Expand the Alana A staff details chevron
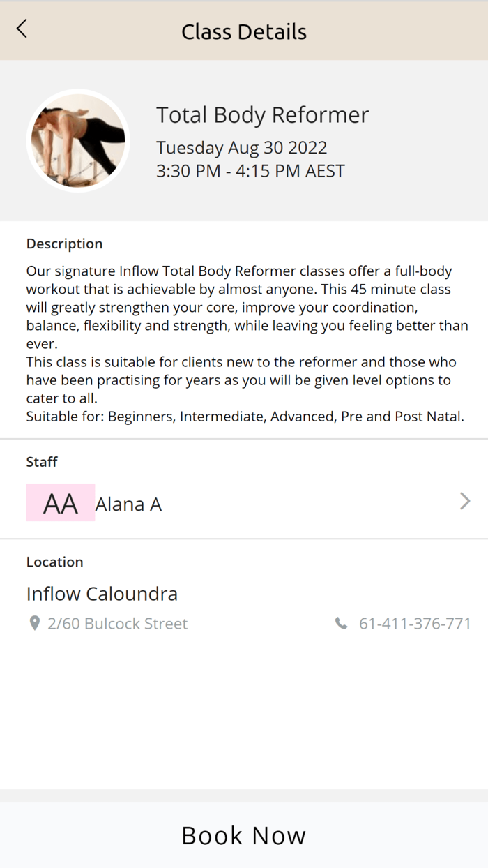 464,501
